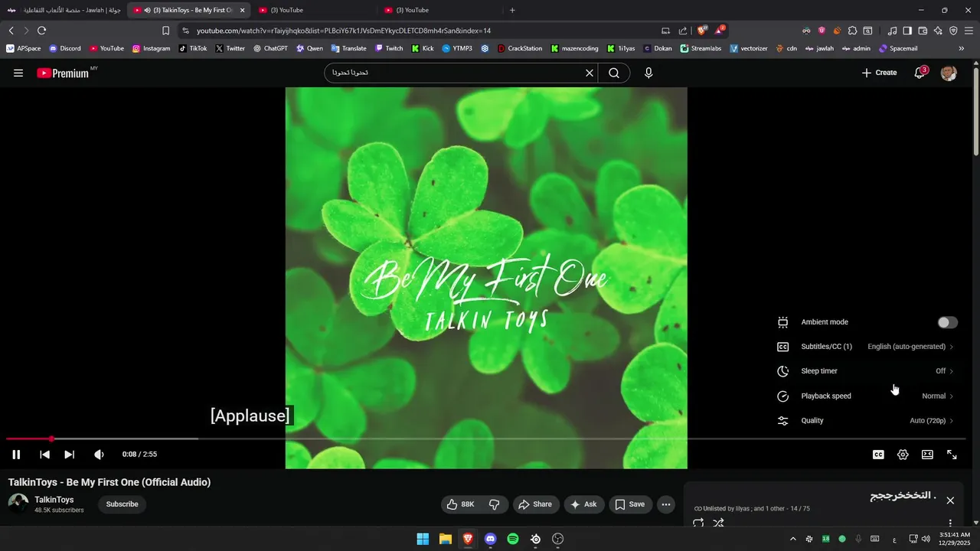Enable the Ambient mode switch
This screenshot has height=551, width=980.
pos(948,322)
